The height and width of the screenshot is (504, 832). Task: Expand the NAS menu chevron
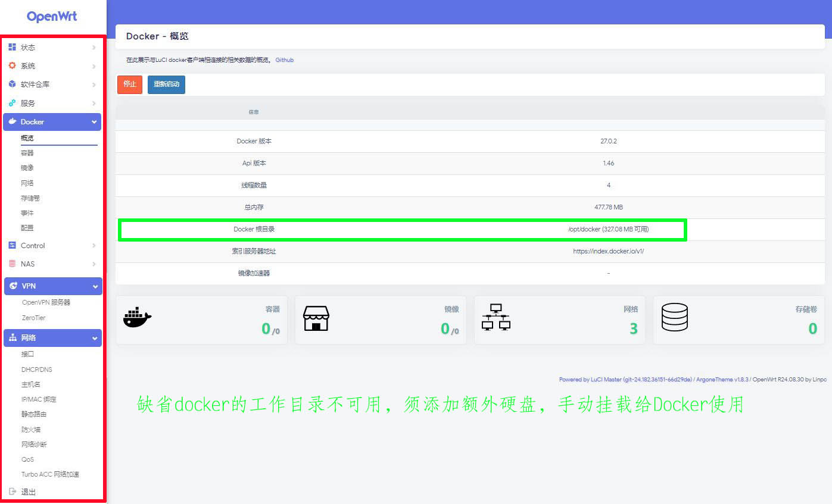94,264
